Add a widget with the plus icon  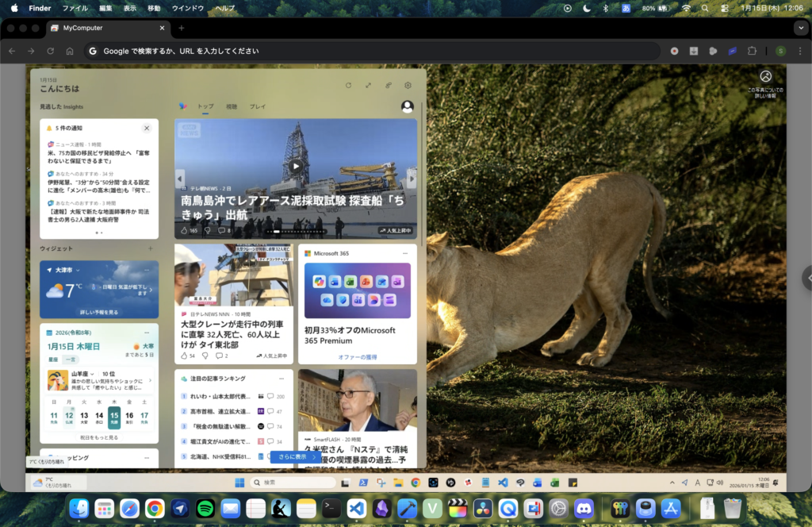coord(150,248)
